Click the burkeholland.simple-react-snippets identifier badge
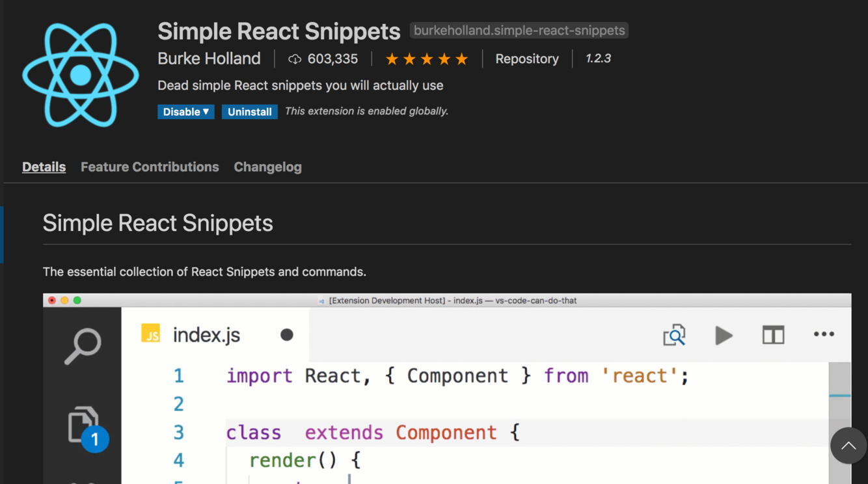 point(519,31)
